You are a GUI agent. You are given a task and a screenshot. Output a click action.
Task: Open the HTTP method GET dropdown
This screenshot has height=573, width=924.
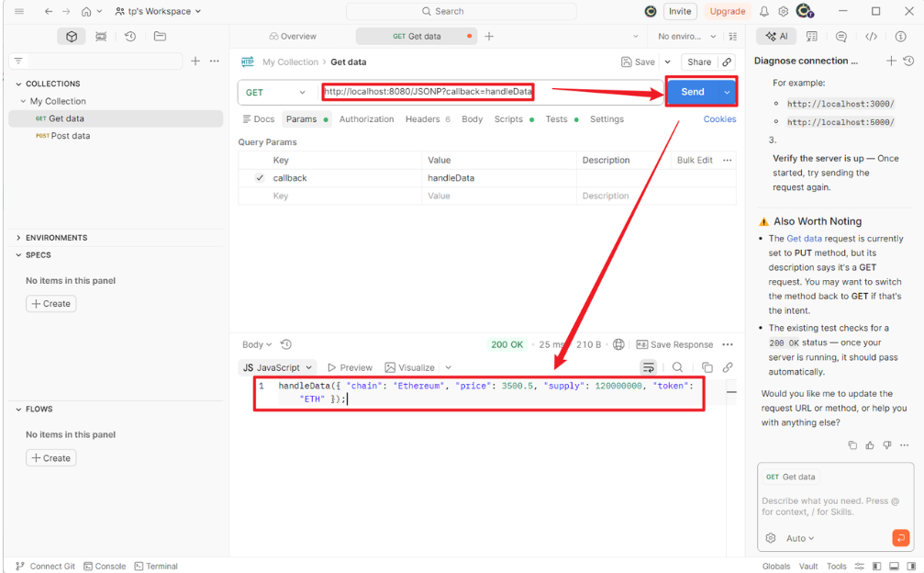(276, 93)
